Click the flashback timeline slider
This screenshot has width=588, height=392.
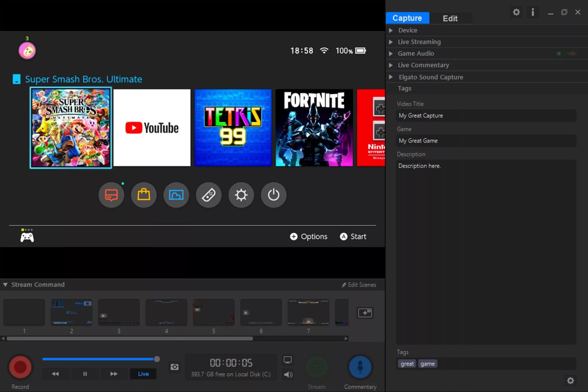(x=101, y=359)
